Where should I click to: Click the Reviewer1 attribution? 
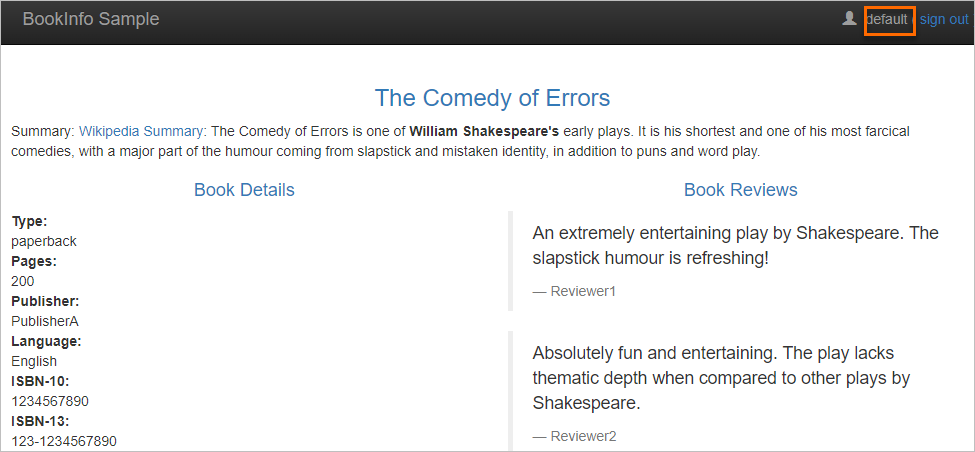pyautogui.click(x=582, y=291)
